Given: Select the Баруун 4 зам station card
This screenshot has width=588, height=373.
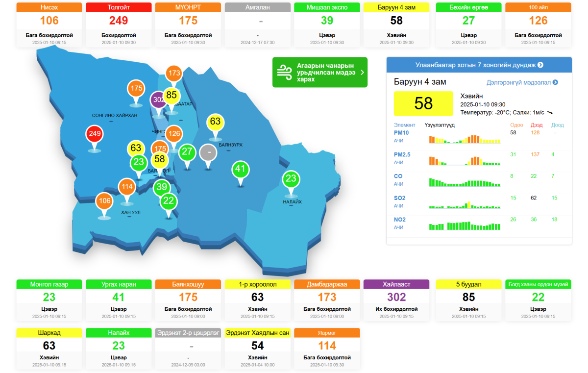Looking at the screenshot, I should point(397,25).
